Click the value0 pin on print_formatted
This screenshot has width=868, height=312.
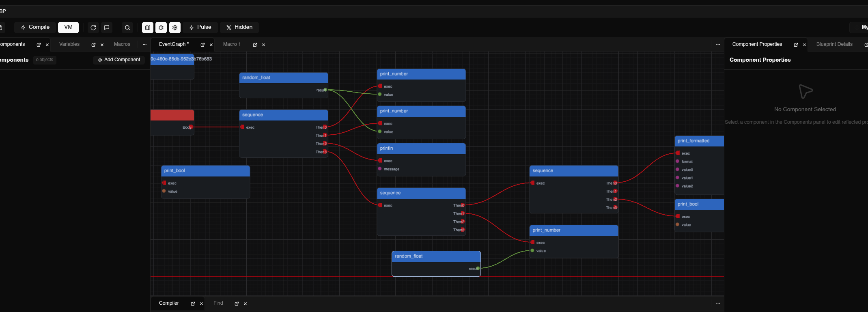point(678,170)
